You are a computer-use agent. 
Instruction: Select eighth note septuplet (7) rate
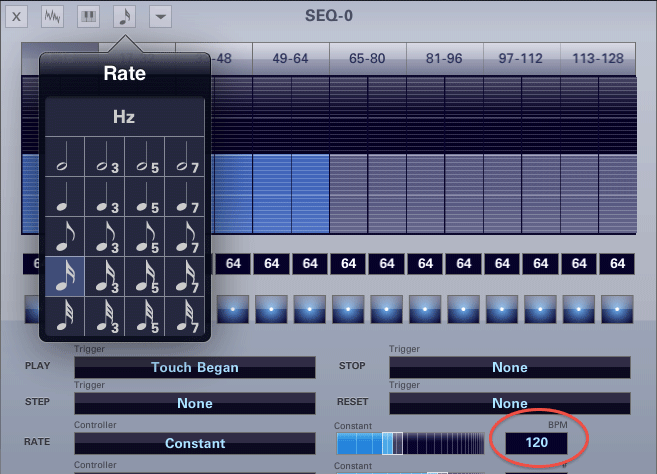(x=185, y=237)
